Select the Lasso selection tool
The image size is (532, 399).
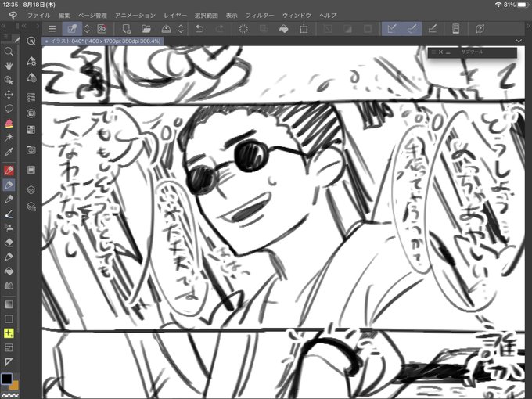tap(9, 109)
